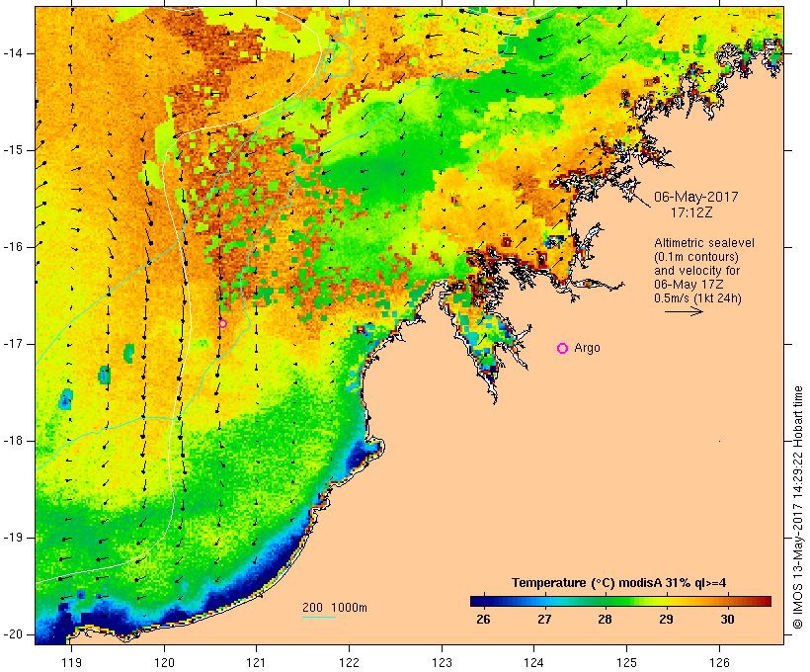Click the magenta Argo float marker near 120.6E
The width and height of the screenshot is (810, 672).
[222, 323]
